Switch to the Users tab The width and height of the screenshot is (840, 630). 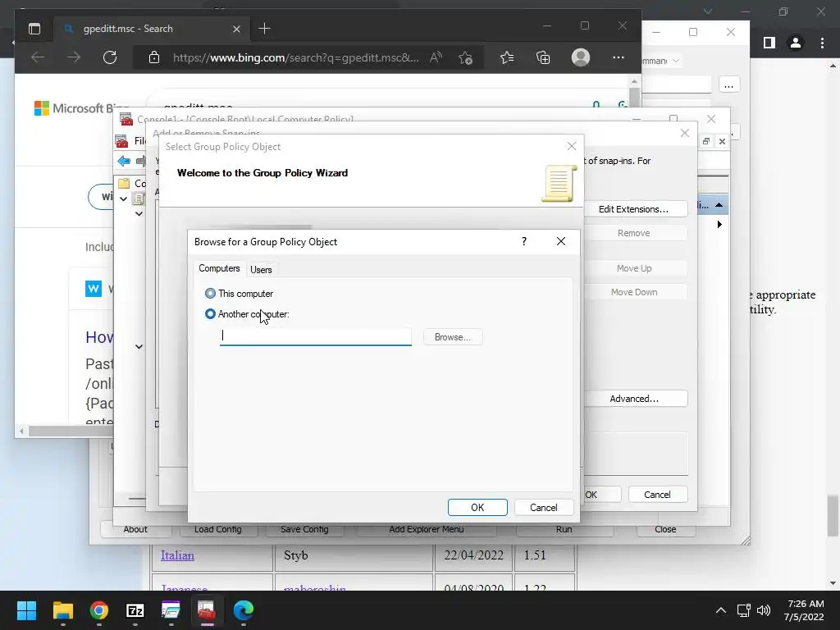pyautogui.click(x=261, y=269)
